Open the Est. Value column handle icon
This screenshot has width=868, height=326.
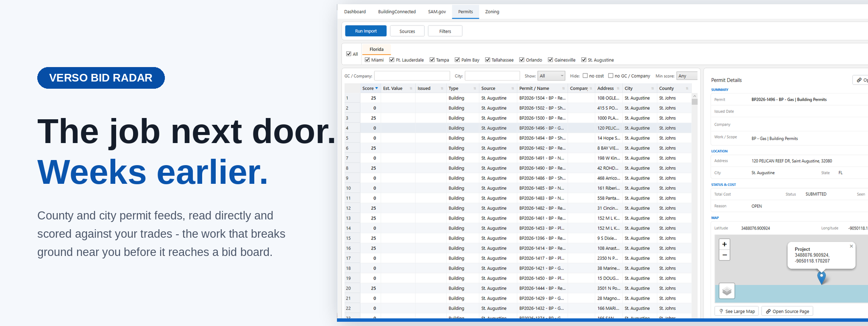(x=411, y=88)
